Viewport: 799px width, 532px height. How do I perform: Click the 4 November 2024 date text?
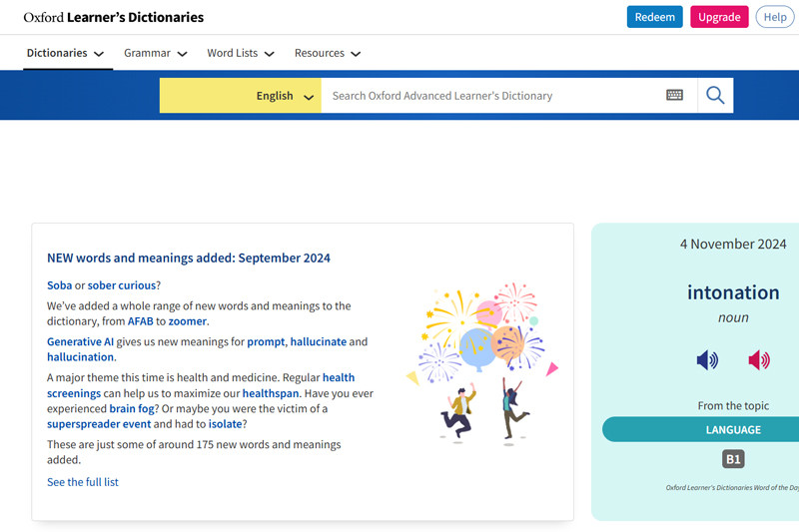tap(733, 244)
